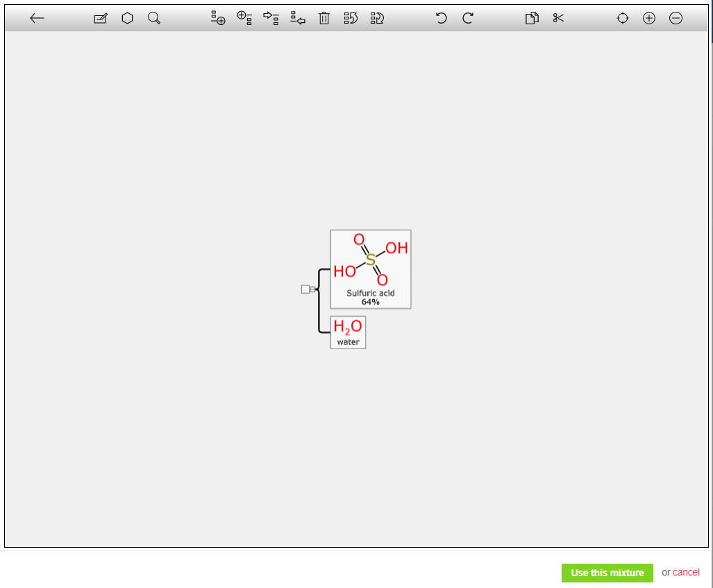The width and height of the screenshot is (713, 588).
Task: Select the water H2O component box
Action: point(348,333)
